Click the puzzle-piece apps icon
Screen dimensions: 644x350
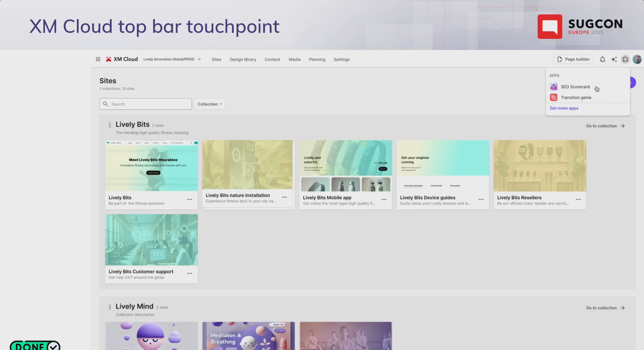click(625, 60)
